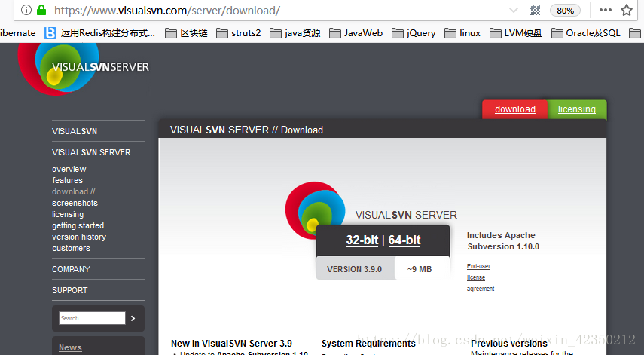
Task: Click the green secure padlock icon
Action: tap(41, 10)
